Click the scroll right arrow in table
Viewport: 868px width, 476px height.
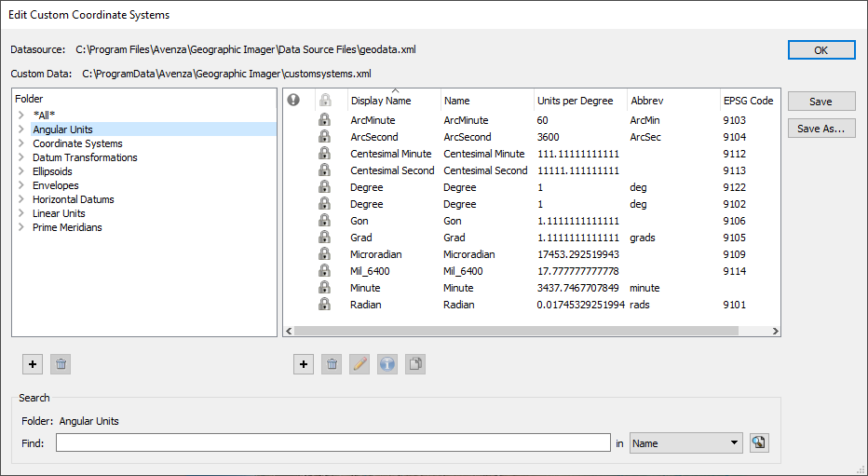point(775,331)
